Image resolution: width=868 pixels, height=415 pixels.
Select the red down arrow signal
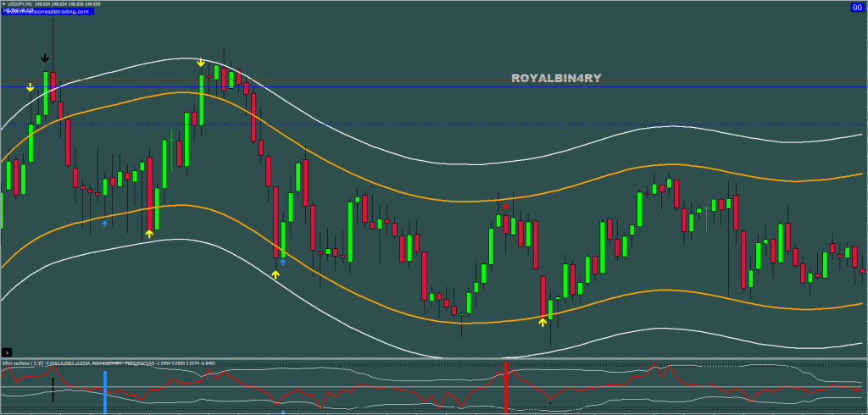(x=505, y=207)
